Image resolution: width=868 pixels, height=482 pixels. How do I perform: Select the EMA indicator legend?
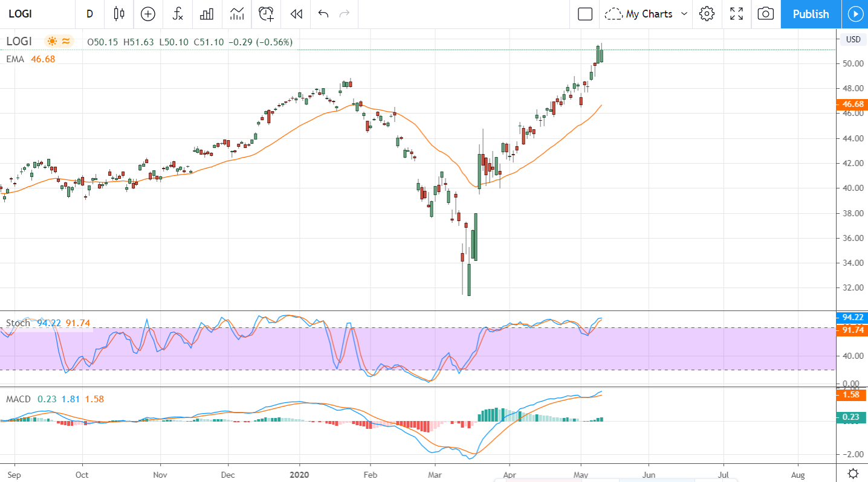coord(15,59)
